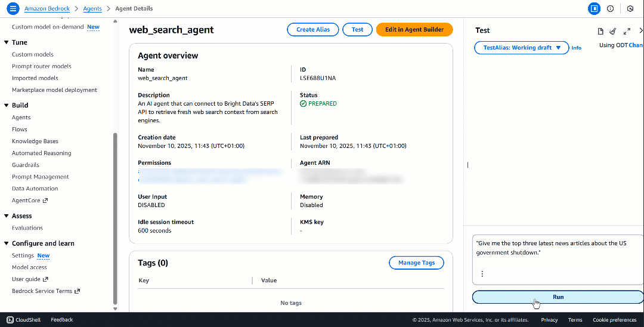
Task: Open the AgentCore external link
Action: 30,200
